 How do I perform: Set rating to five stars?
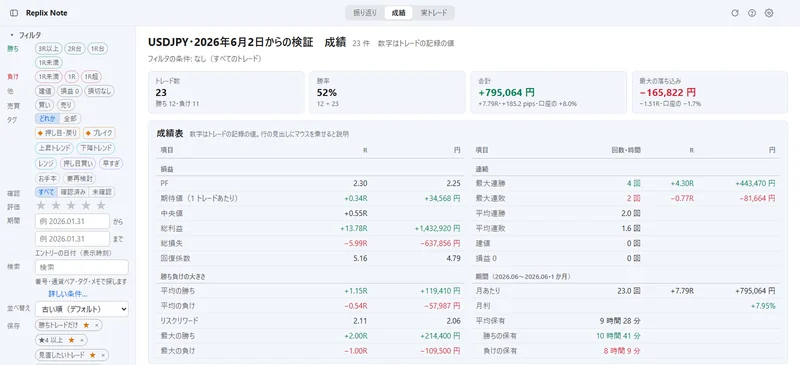coord(101,205)
